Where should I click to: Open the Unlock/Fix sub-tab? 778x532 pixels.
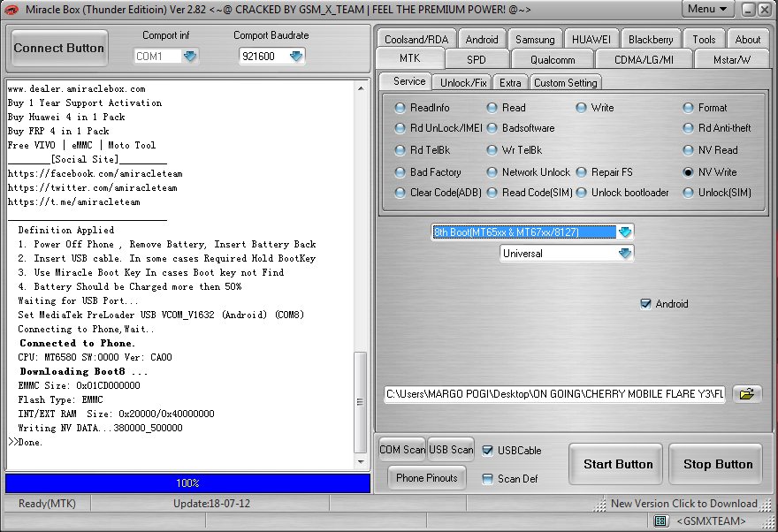coord(463,83)
